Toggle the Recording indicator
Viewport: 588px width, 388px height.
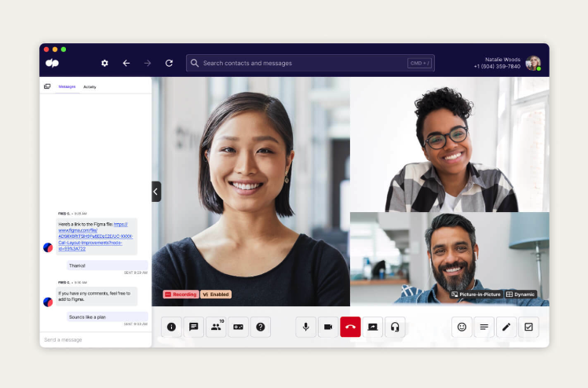point(181,295)
